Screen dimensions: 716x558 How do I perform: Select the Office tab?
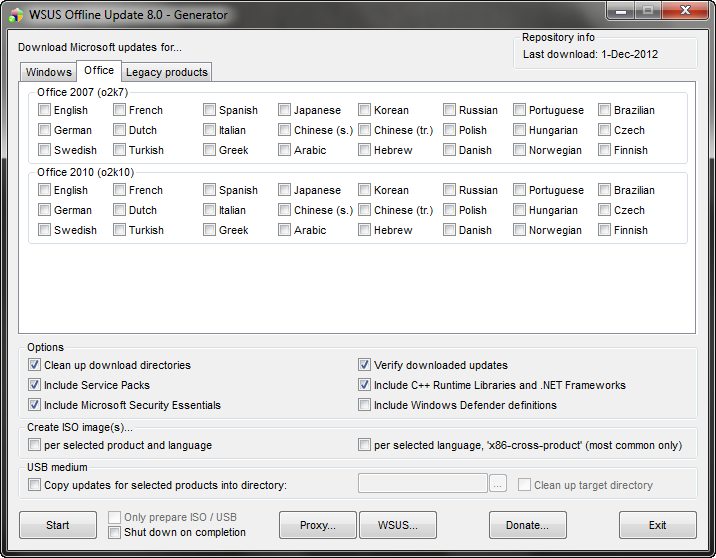(99, 70)
